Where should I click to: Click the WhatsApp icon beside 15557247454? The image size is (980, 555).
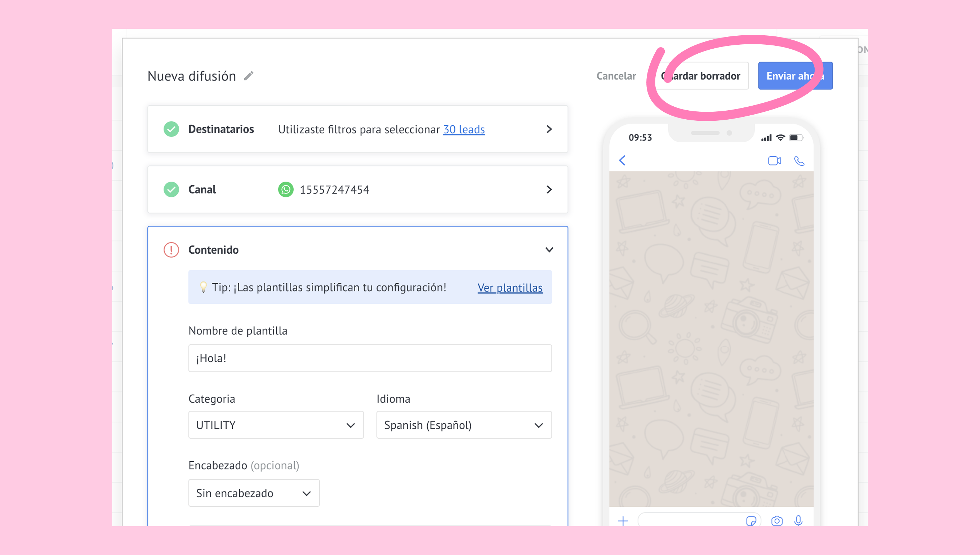[x=286, y=190]
